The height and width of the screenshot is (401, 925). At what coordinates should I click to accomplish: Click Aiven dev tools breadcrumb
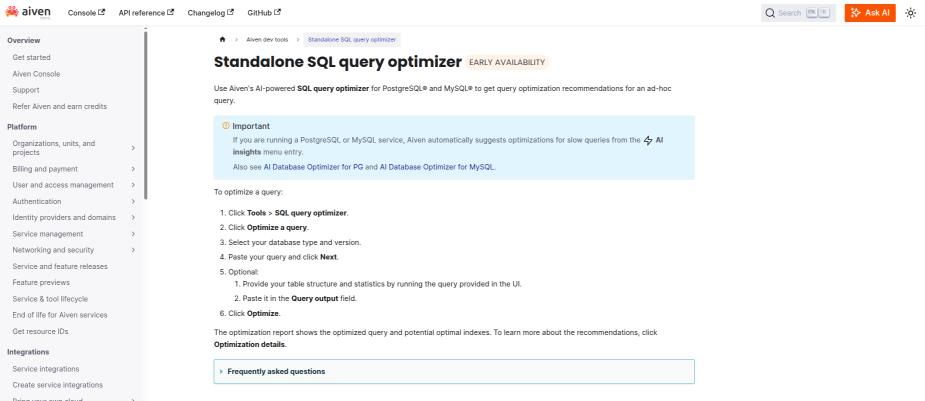[268, 40]
